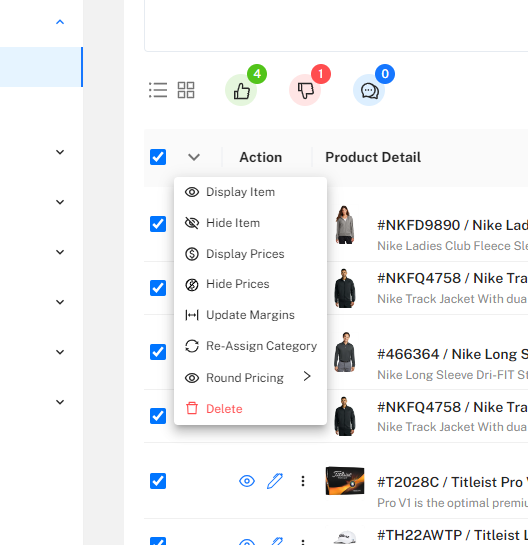
Task: Open the comments chat bubble icon
Action: point(369,90)
